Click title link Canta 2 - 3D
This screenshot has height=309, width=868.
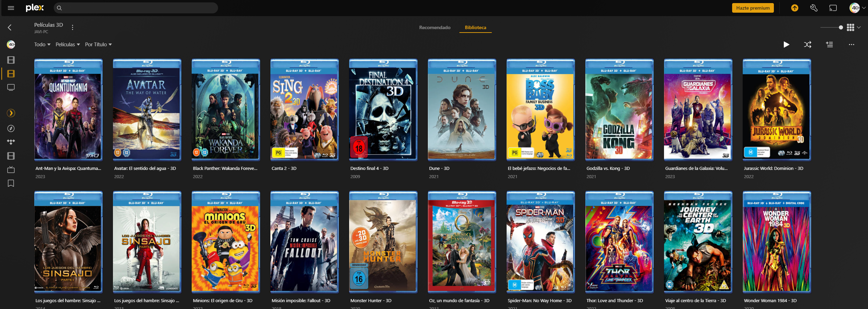coord(284,169)
